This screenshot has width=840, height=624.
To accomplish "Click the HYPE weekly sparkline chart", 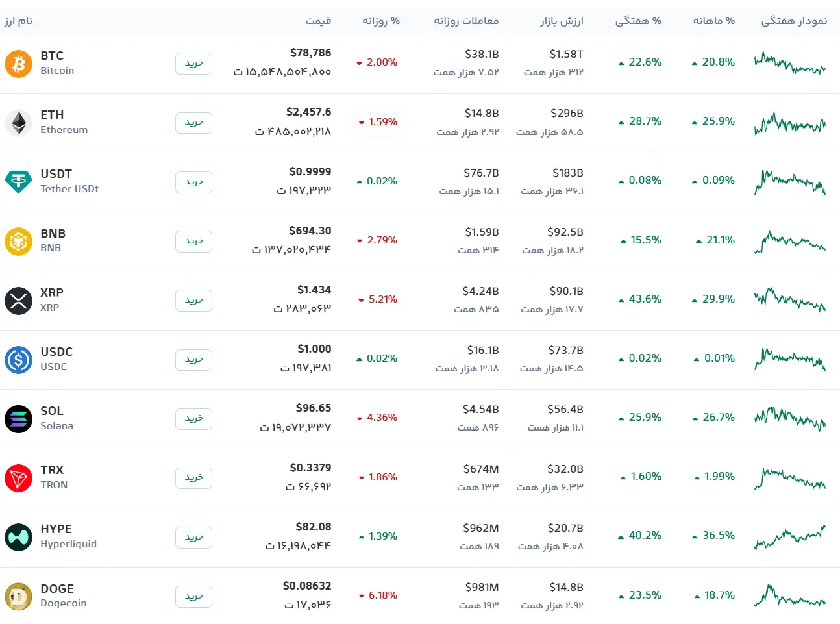I will 790,538.
